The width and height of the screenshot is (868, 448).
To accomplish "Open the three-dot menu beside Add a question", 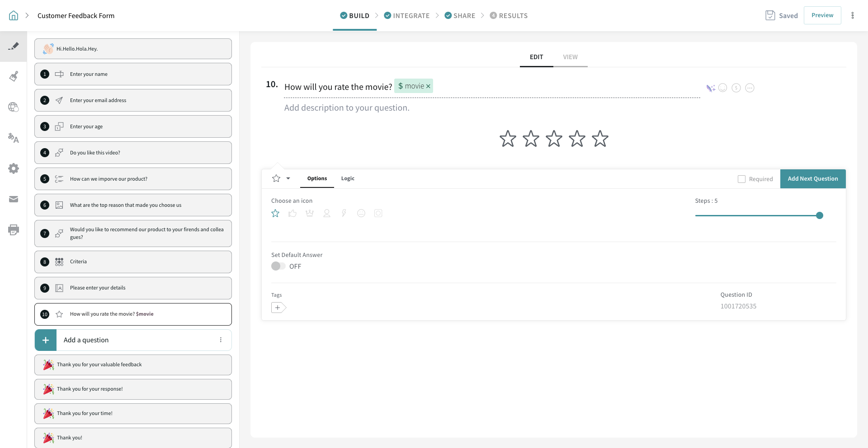I will click(221, 340).
